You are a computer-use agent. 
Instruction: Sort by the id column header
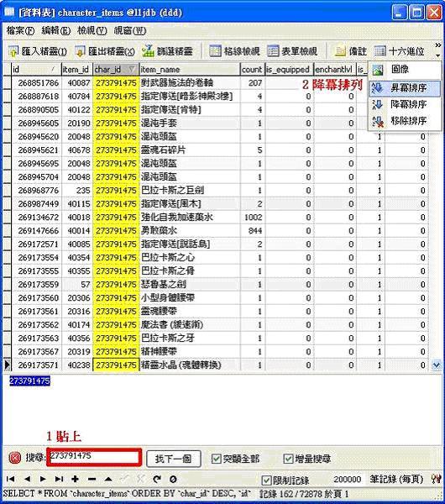point(36,69)
